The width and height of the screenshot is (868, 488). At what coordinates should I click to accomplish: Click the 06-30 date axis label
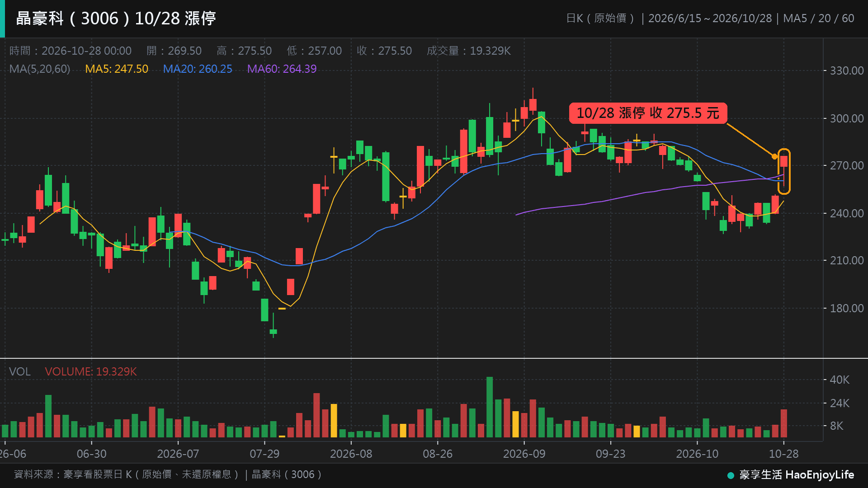(92, 454)
